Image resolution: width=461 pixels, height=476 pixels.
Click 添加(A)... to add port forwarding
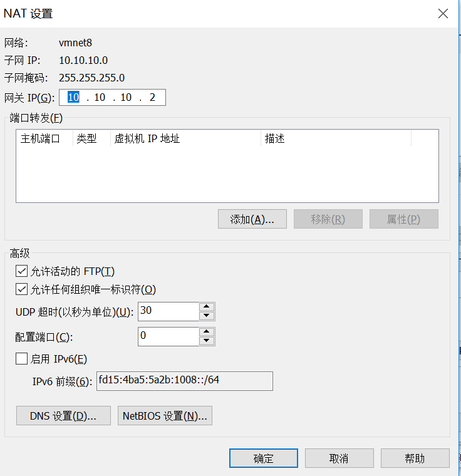tap(252, 219)
